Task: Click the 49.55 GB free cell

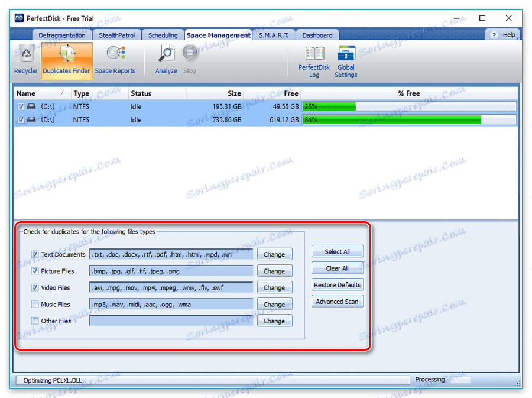Action: (286, 106)
